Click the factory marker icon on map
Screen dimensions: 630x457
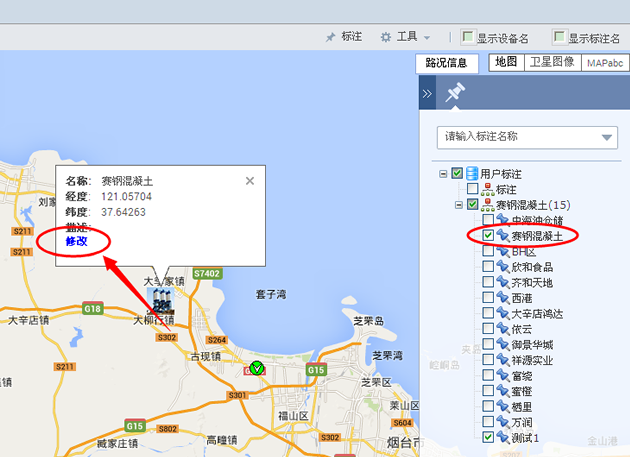coord(162,300)
